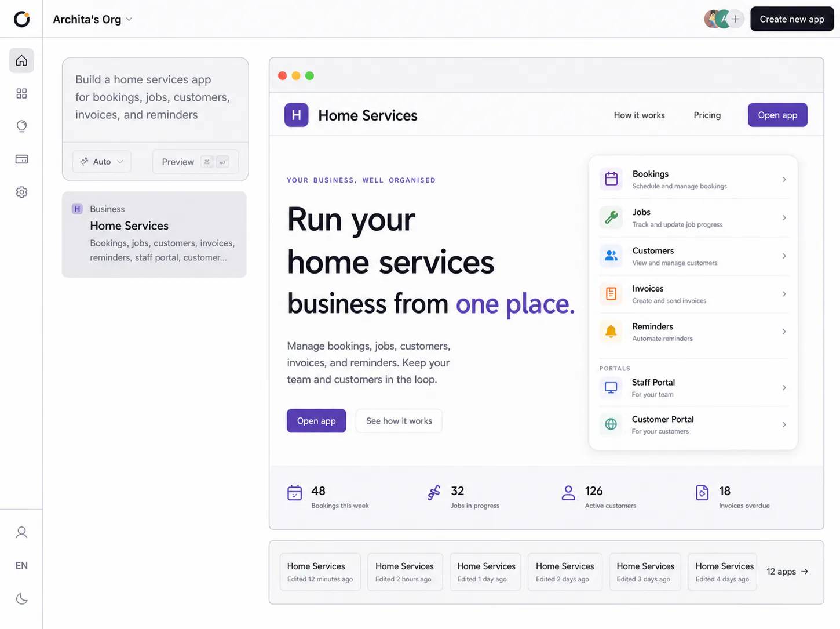Click the Customer Portal globe icon
The height and width of the screenshot is (629, 840).
coord(611,424)
